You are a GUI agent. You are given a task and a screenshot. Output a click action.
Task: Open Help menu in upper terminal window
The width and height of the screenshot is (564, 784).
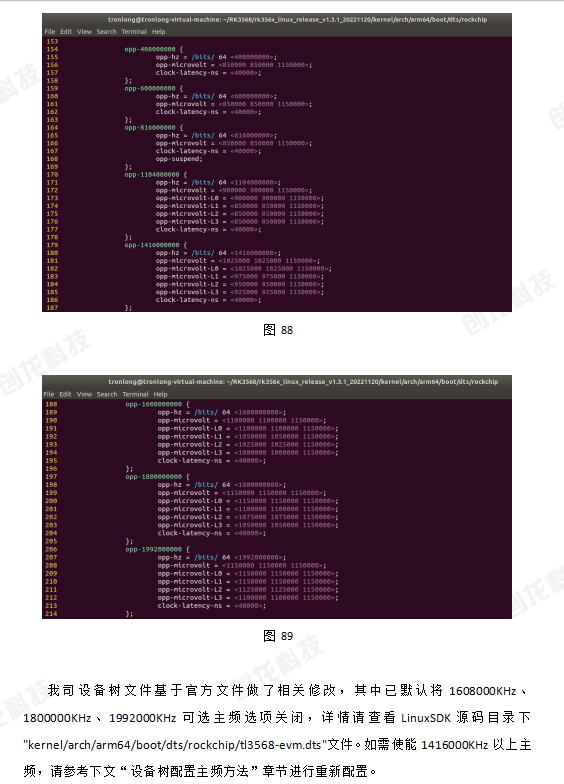click(158, 32)
